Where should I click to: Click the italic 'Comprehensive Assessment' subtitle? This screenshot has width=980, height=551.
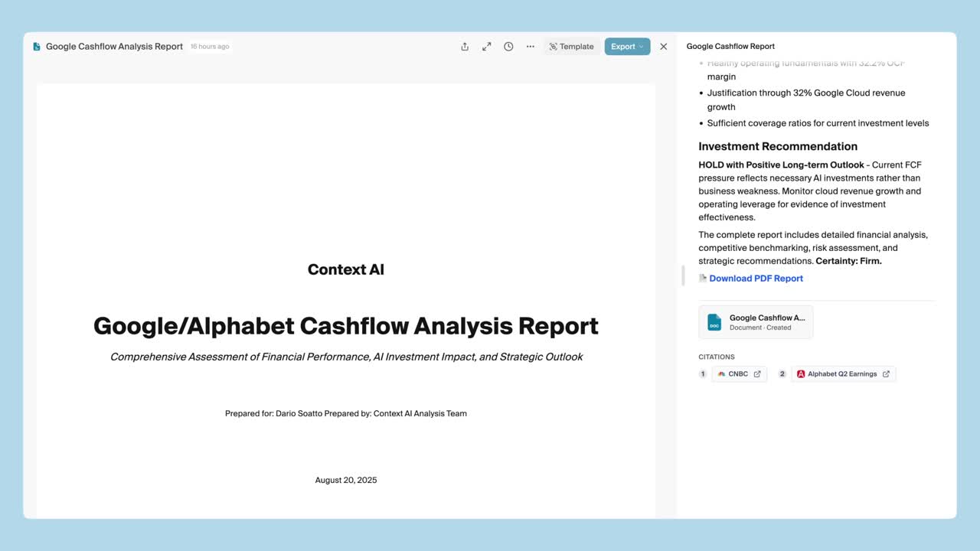[x=346, y=357]
